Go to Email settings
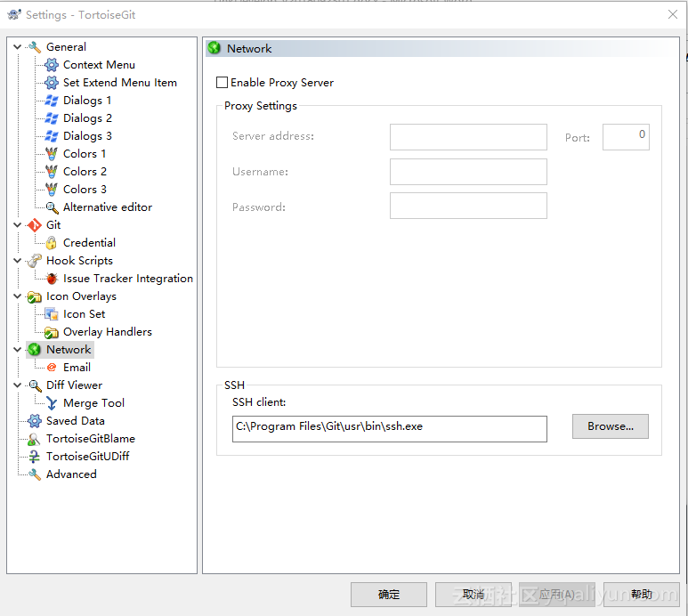The image size is (688, 616). click(x=77, y=368)
